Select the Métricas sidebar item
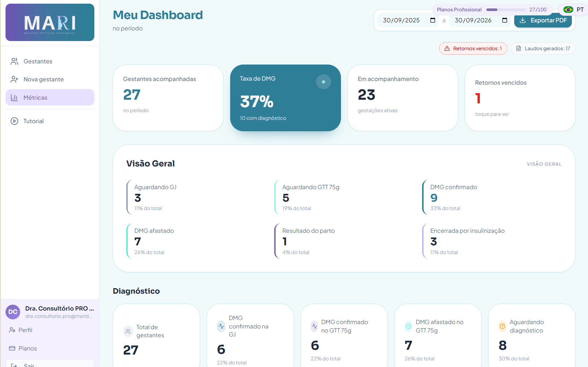Screen dimensions: 588x367 click(50, 98)
